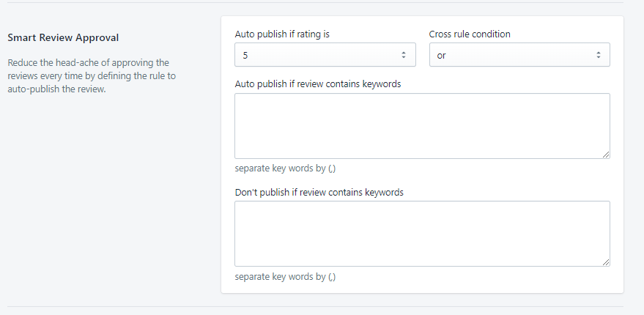Viewport: 644px width, 315px height.
Task: Click the empty area inside the first keywords box, near its bottom
Action: pyautogui.click(x=421, y=148)
